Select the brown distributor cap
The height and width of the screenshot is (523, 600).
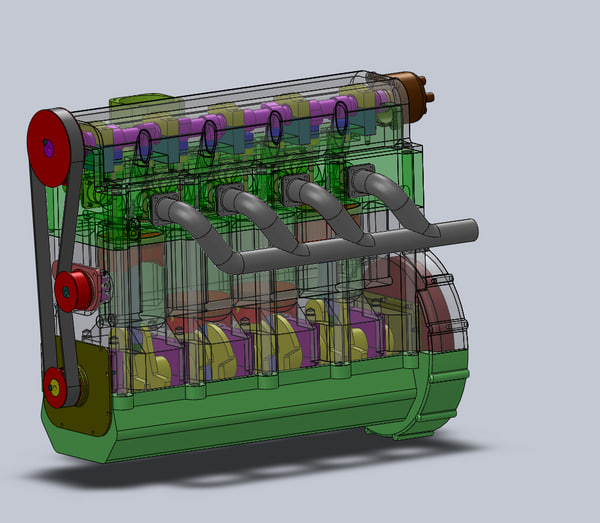coord(410,90)
